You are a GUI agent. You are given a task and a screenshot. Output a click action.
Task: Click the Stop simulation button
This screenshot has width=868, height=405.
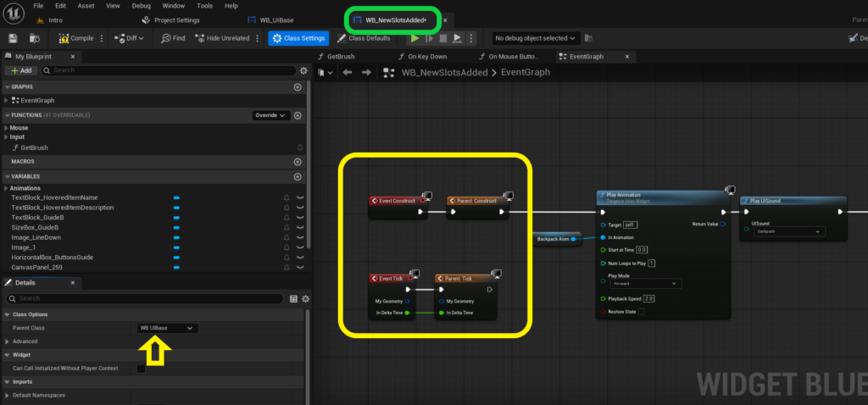[x=442, y=38]
